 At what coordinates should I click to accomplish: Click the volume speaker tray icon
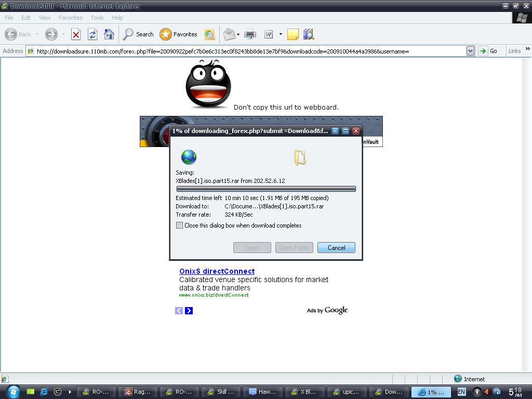coord(487,392)
